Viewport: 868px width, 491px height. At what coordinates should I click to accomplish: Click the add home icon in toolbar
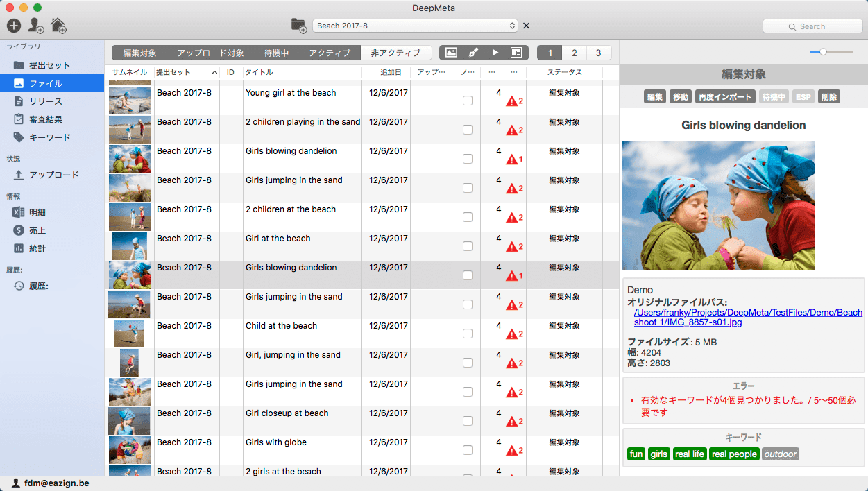59,26
